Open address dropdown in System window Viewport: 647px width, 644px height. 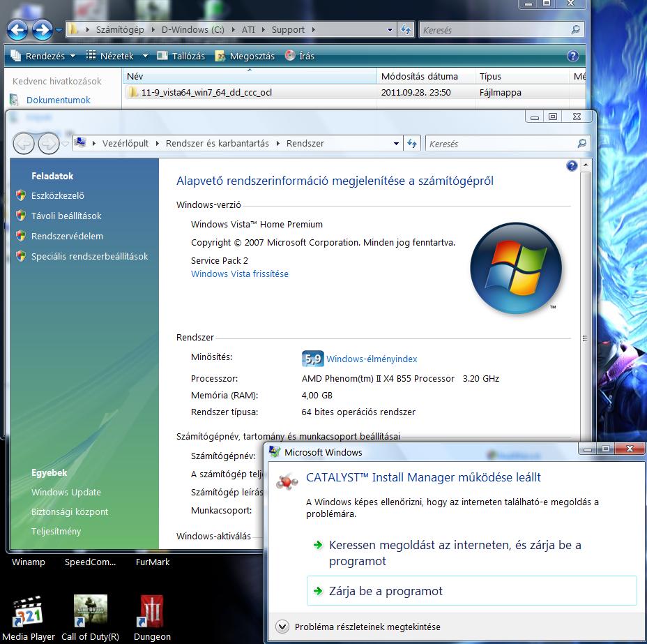click(396, 144)
